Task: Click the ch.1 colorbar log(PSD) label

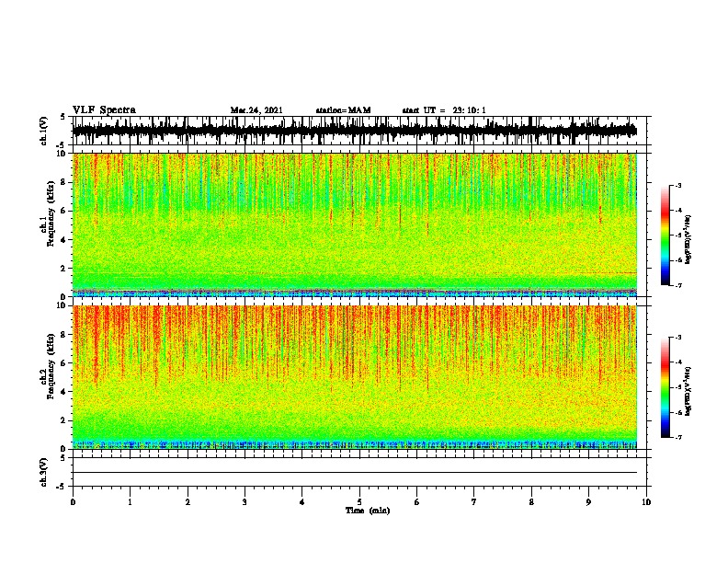Action: 688,239
